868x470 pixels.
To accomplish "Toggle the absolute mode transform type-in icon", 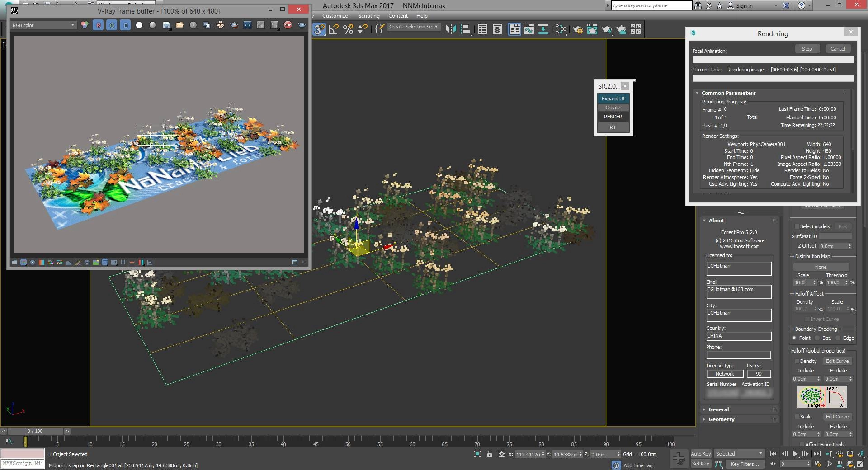I will [x=501, y=454].
